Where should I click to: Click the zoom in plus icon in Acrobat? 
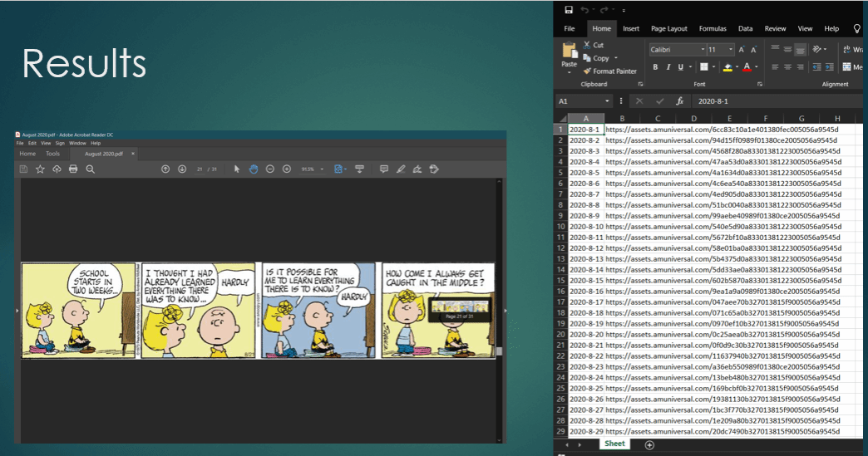click(287, 169)
